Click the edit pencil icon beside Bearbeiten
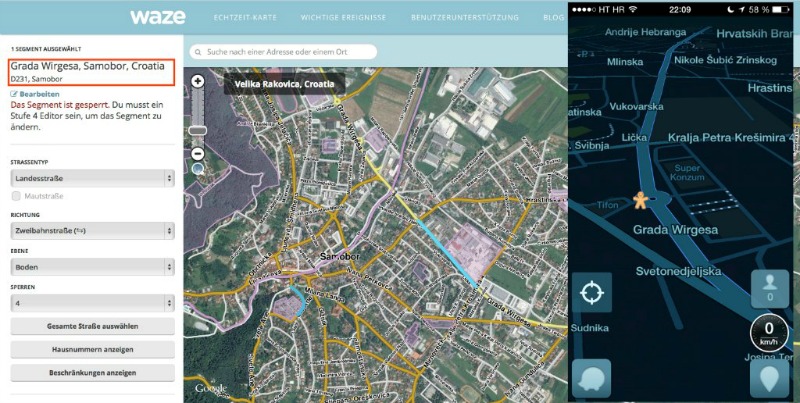The width and height of the screenshot is (800, 403). pyautogui.click(x=14, y=94)
